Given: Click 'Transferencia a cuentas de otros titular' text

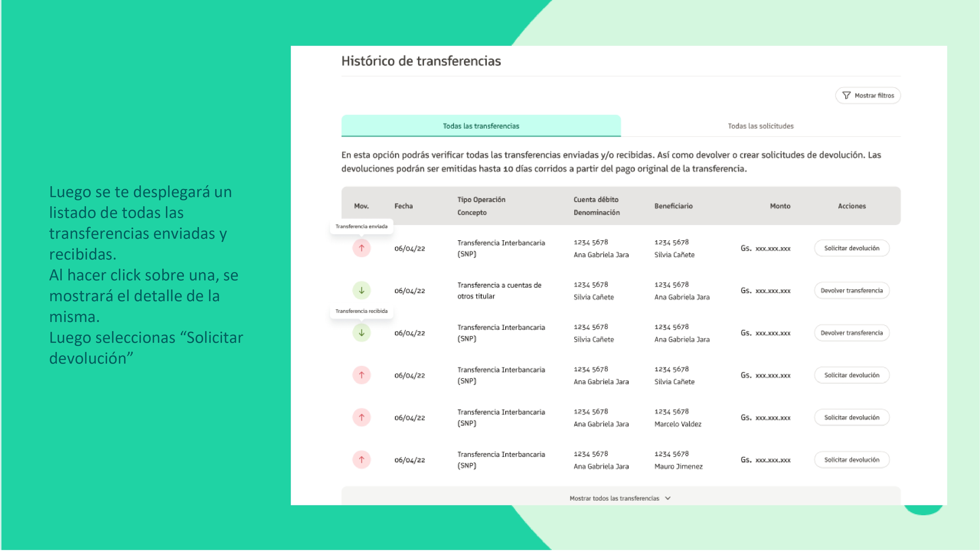Looking at the screenshot, I should pos(499,290).
